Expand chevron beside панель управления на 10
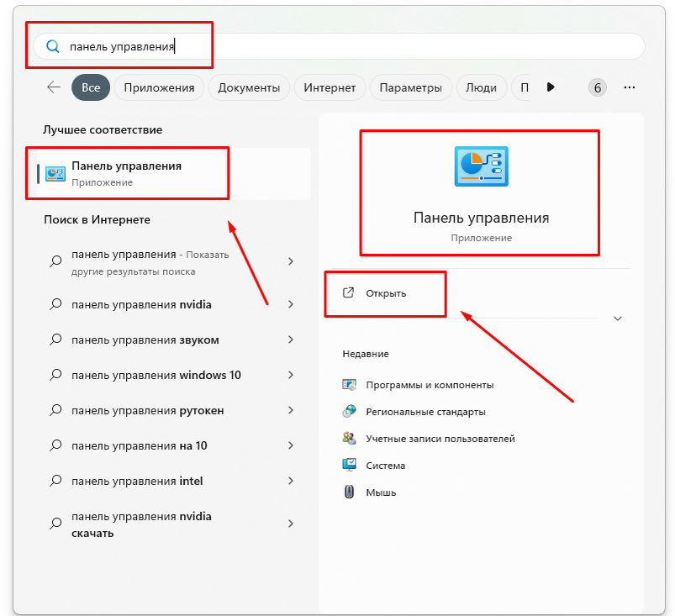This screenshot has height=616, width=675. click(x=291, y=445)
